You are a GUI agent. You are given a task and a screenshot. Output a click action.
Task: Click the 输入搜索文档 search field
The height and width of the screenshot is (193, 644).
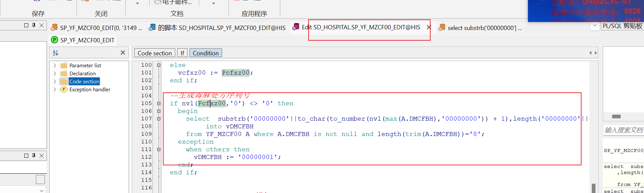(623, 130)
